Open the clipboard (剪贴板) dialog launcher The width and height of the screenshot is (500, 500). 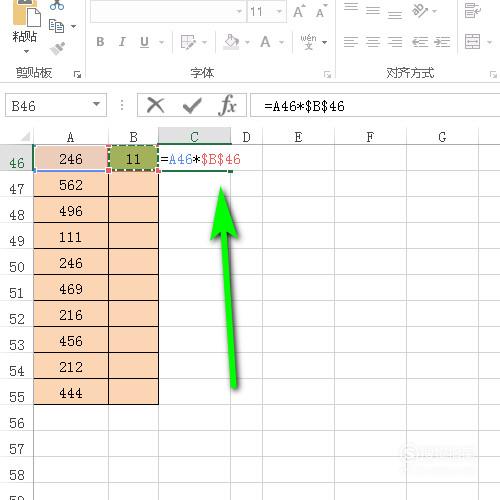(x=77, y=74)
